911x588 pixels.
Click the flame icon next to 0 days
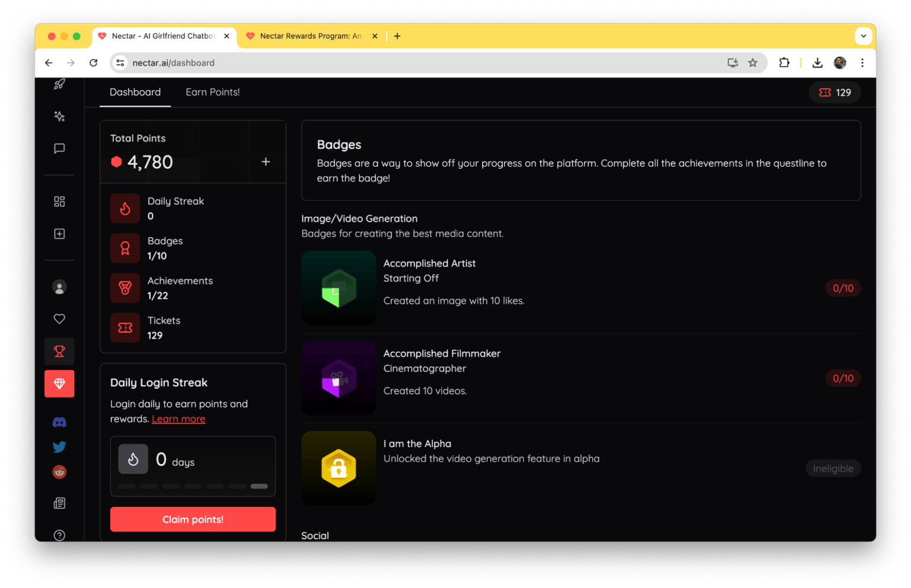pyautogui.click(x=133, y=459)
